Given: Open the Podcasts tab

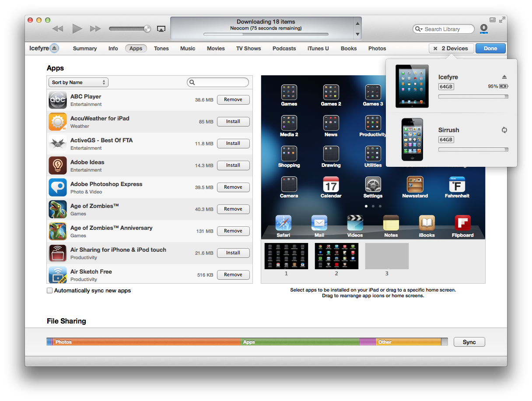Looking at the screenshot, I should pyautogui.click(x=284, y=49).
